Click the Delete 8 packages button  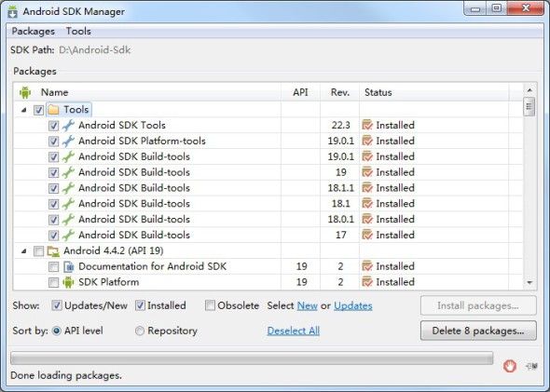coord(478,331)
